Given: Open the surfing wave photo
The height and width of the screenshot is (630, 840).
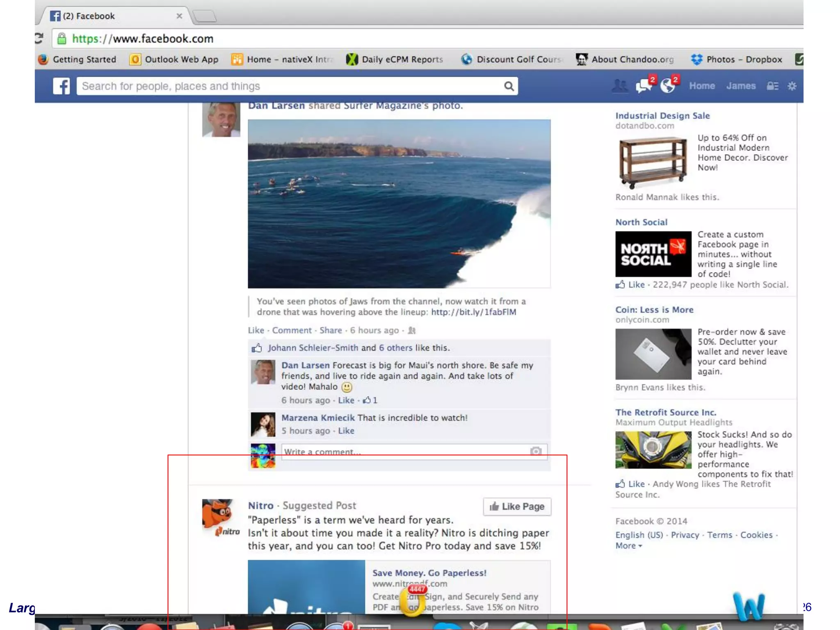Looking at the screenshot, I should (399, 204).
